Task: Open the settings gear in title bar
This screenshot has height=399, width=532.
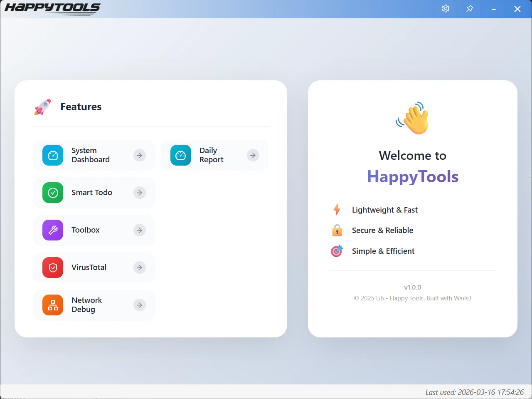Action: point(446,8)
